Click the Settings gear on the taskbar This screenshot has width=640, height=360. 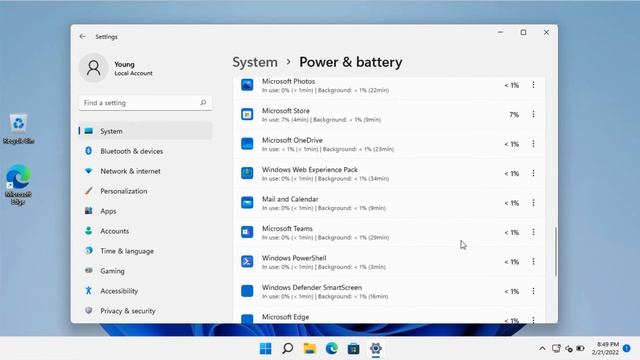pos(376,349)
